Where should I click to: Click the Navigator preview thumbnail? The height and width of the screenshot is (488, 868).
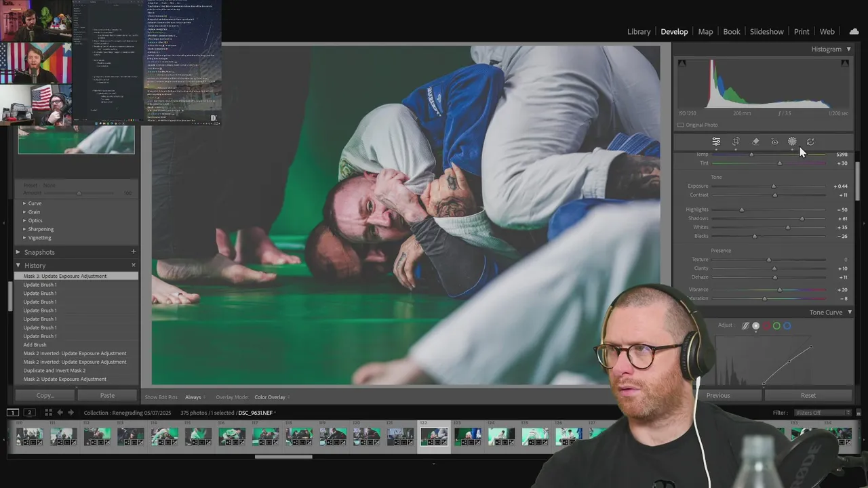click(76, 140)
